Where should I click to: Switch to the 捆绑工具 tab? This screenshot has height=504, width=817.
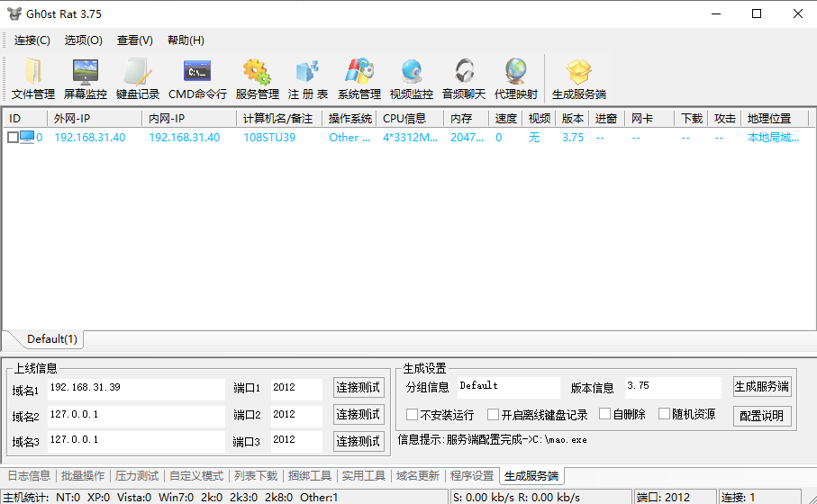point(310,476)
